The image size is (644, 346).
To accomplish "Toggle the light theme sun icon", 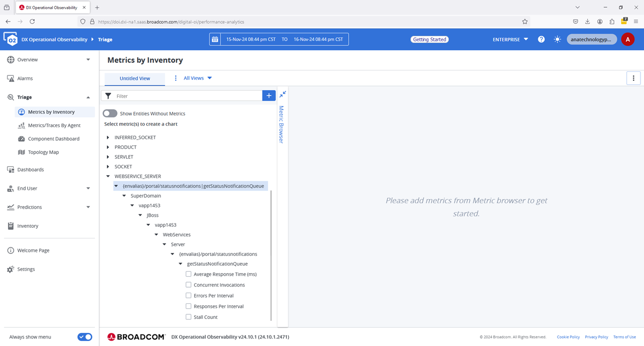I will tap(557, 39).
